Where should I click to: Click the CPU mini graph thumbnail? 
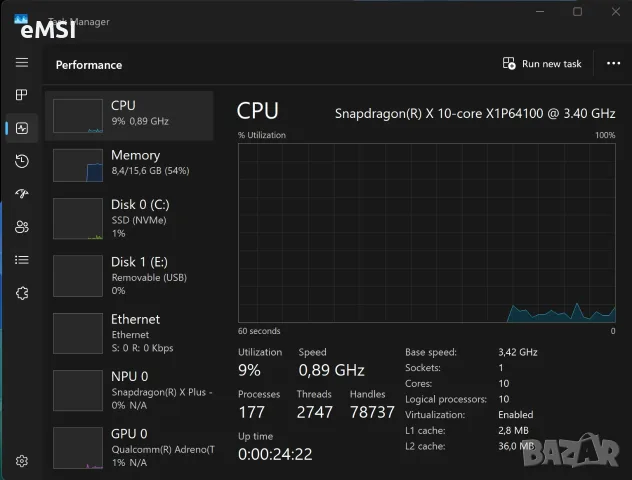point(78,116)
